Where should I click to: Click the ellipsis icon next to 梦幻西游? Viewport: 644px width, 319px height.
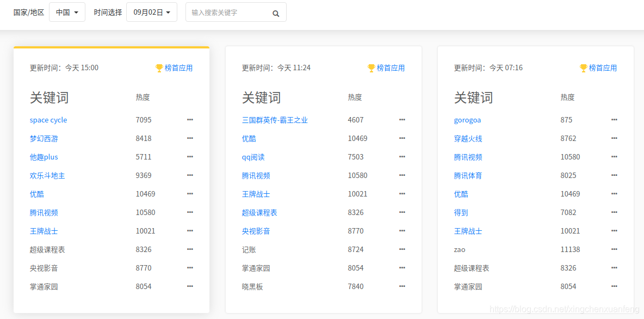click(x=190, y=138)
